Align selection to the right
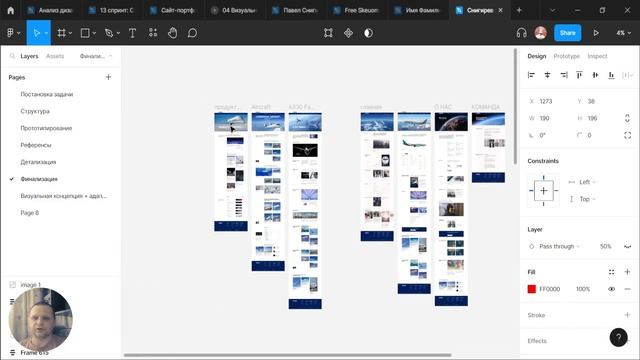The height and width of the screenshot is (360, 640). coord(564,75)
